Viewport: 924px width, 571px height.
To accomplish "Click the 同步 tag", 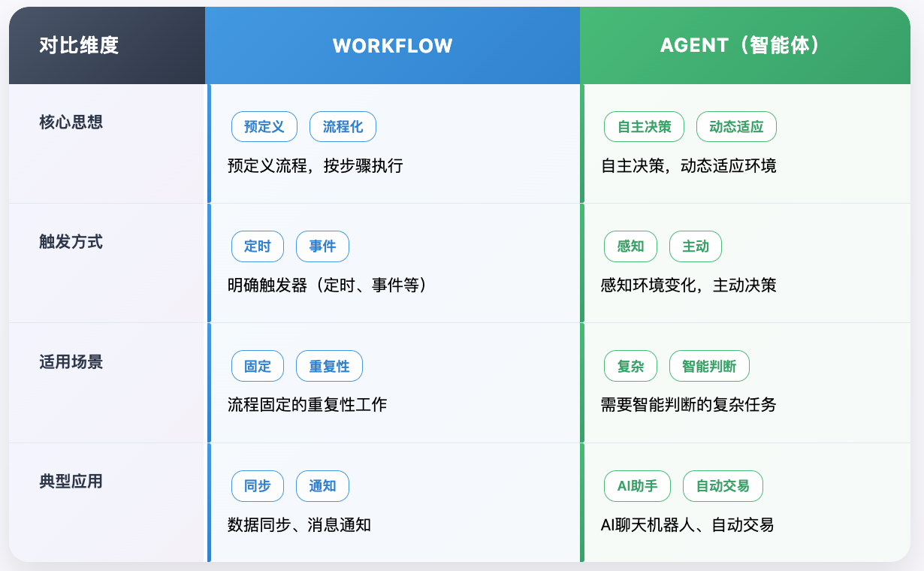I will click(x=258, y=486).
